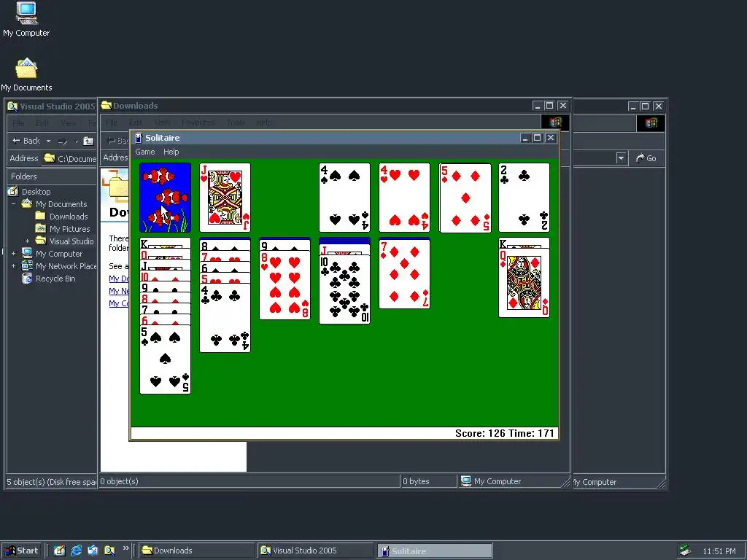Click the 2 of clubs foundation pile

(524, 198)
